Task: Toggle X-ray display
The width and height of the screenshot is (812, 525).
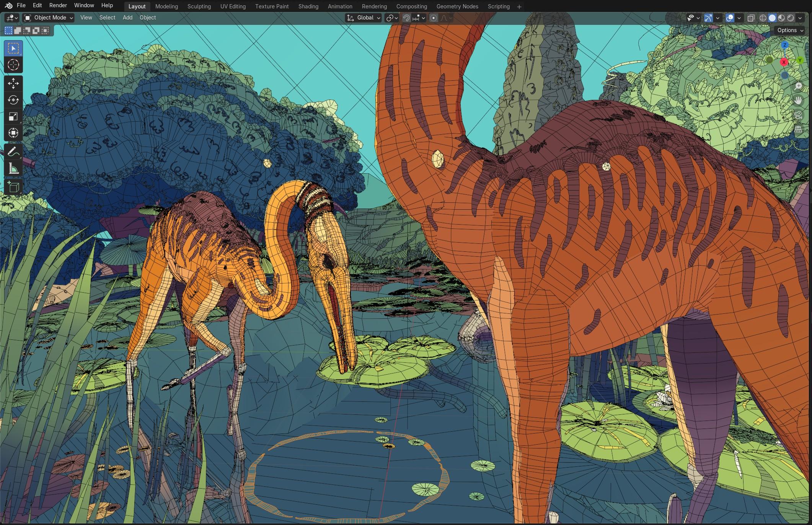Action: coord(751,18)
